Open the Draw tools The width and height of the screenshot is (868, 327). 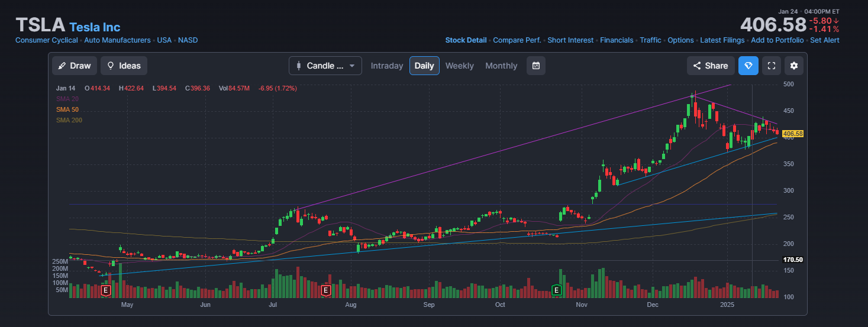click(75, 66)
